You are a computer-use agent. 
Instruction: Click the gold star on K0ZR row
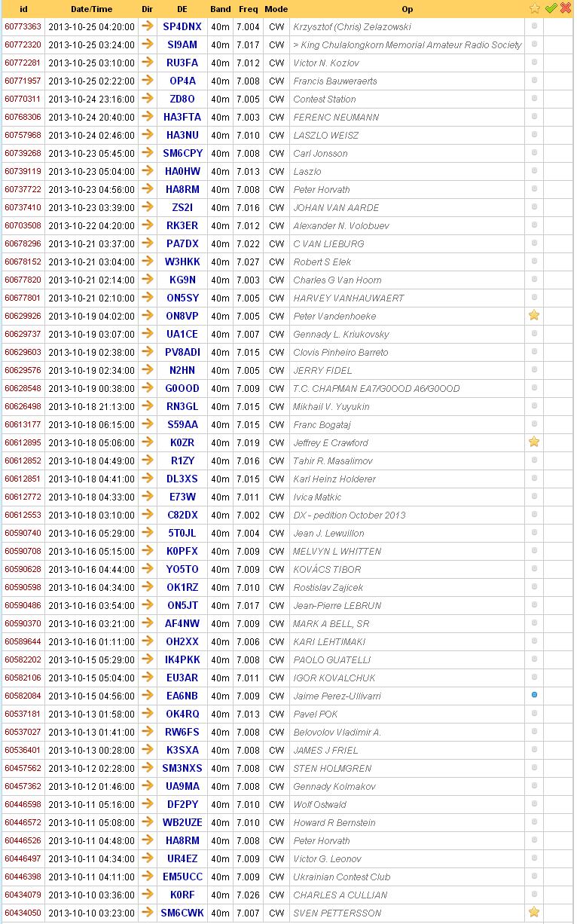(x=534, y=442)
